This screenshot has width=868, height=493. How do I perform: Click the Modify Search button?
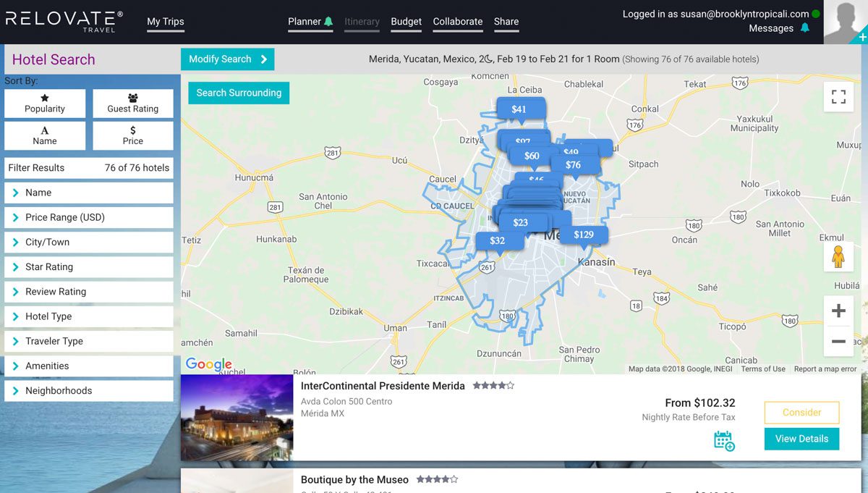pyautogui.click(x=228, y=59)
